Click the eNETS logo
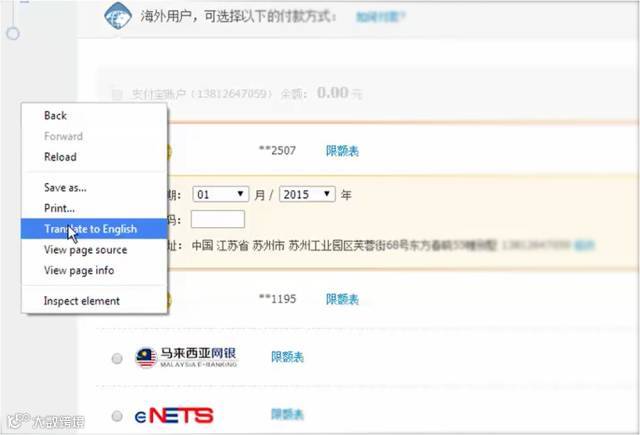Image resolution: width=640 pixels, height=435 pixels. 174,416
